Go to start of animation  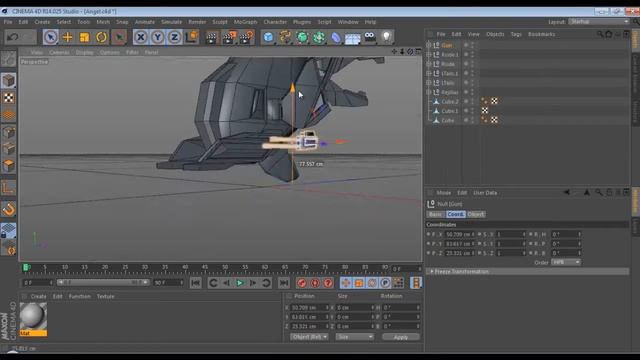tap(196, 283)
